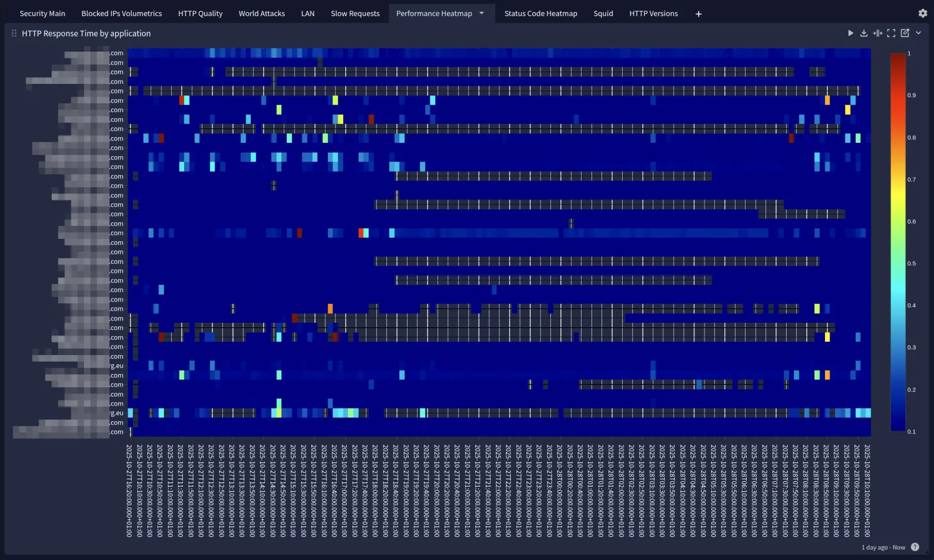Image resolution: width=934 pixels, height=560 pixels.
Task: Open dashboard settings gear
Action: click(x=923, y=13)
